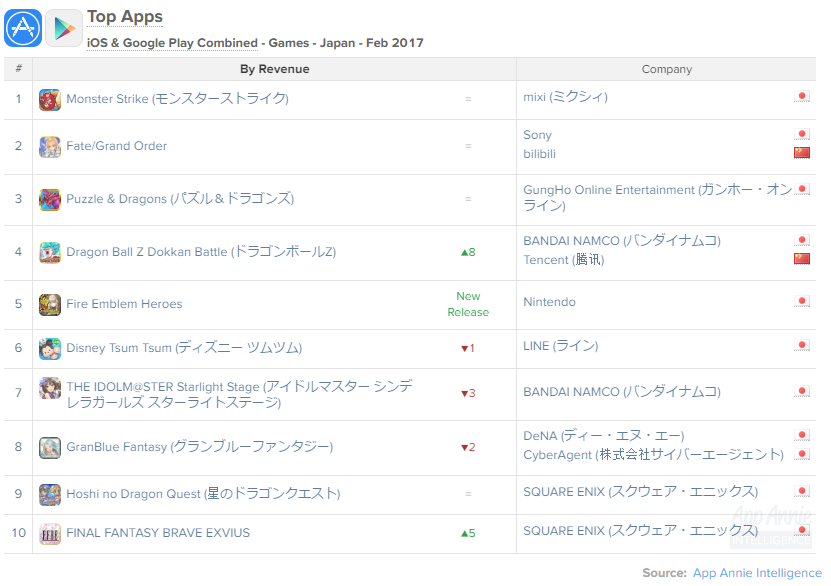Screen dimensions: 831x586
Task: Click the Fate/Grand Order game icon
Action: (x=49, y=147)
